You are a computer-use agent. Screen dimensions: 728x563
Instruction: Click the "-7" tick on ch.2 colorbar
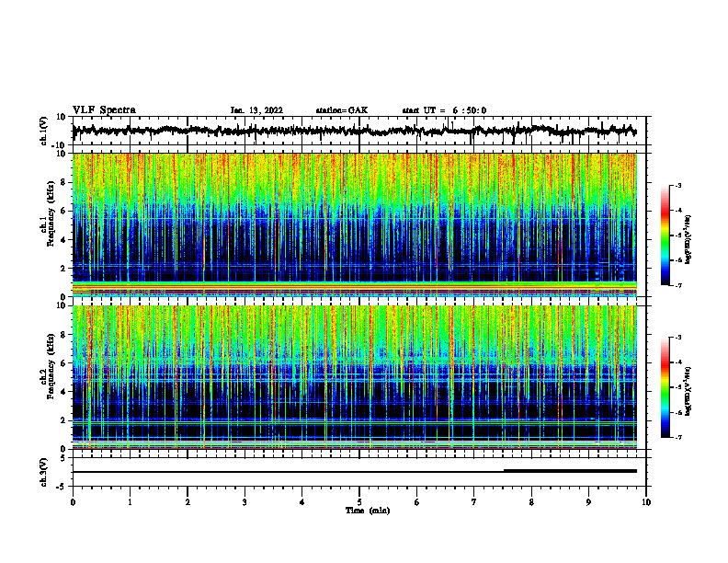click(677, 437)
